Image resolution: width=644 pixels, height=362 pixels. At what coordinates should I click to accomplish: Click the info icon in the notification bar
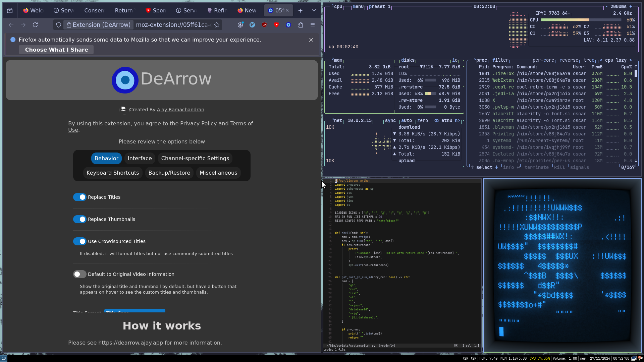tap(13, 40)
